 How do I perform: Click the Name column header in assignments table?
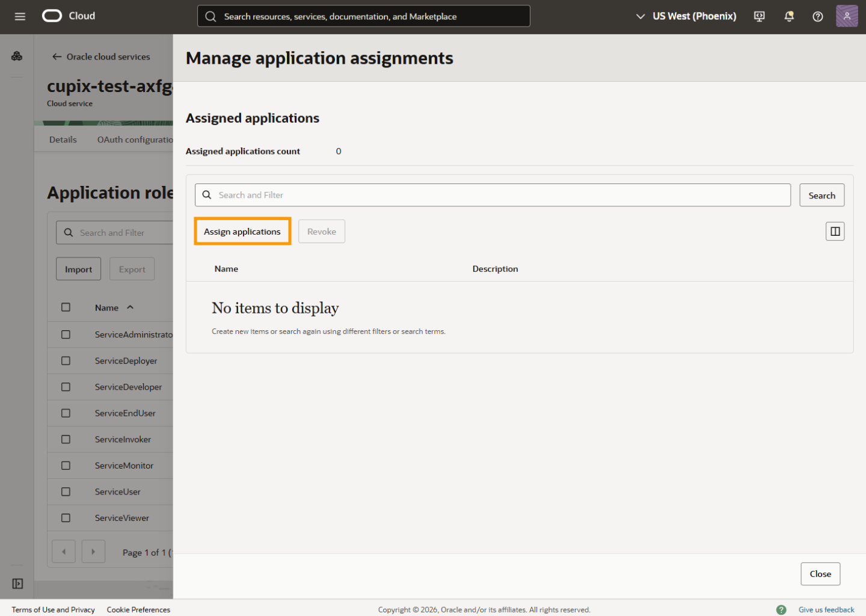pos(226,269)
